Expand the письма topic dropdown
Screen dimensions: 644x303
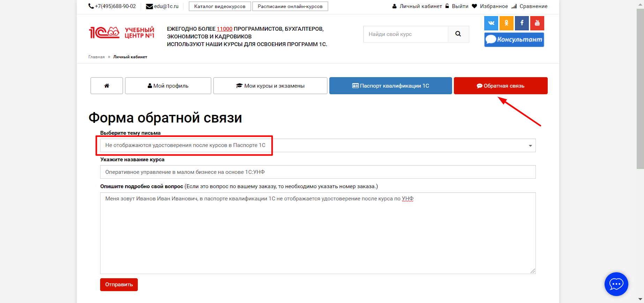pyautogui.click(x=317, y=146)
